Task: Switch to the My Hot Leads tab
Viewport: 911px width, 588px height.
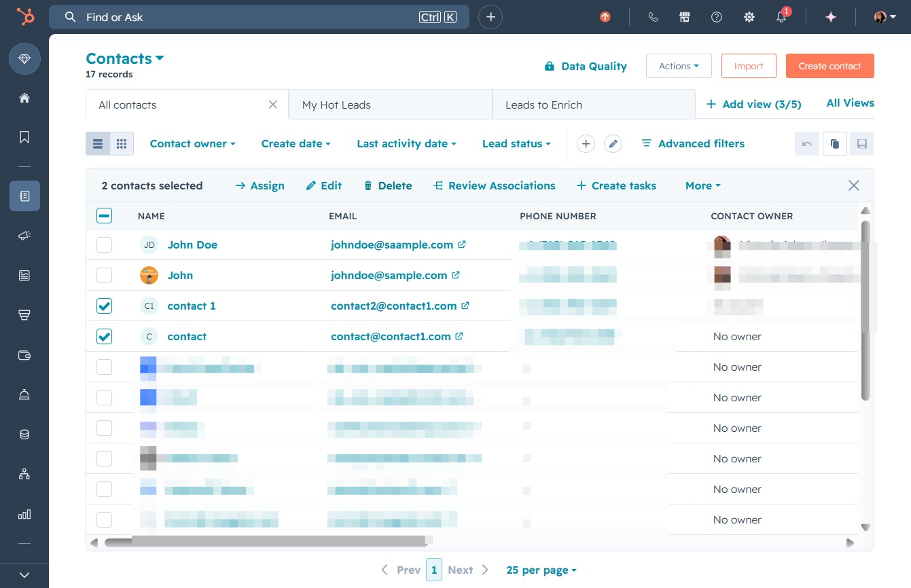Action: point(391,105)
